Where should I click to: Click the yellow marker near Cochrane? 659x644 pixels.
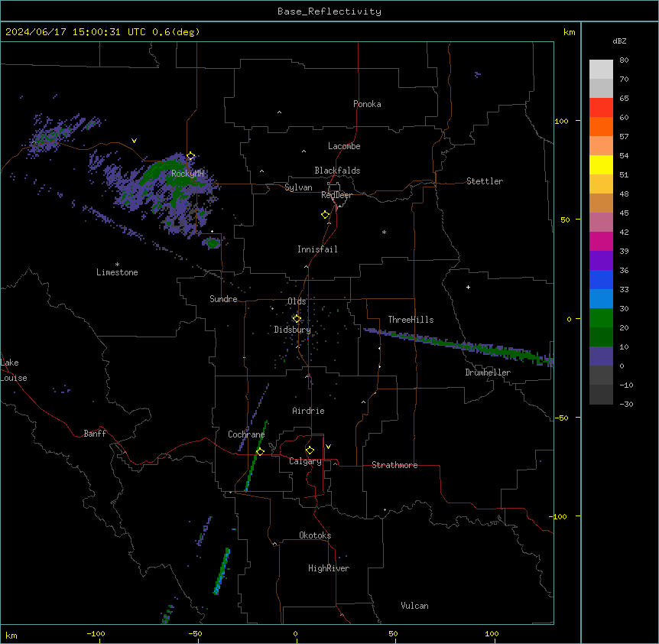pos(260,452)
